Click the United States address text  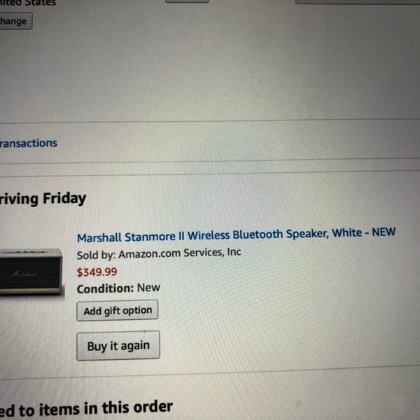coord(27,3)
